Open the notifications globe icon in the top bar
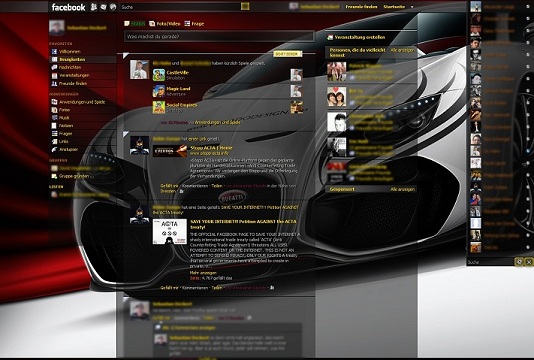 (113, 7)
